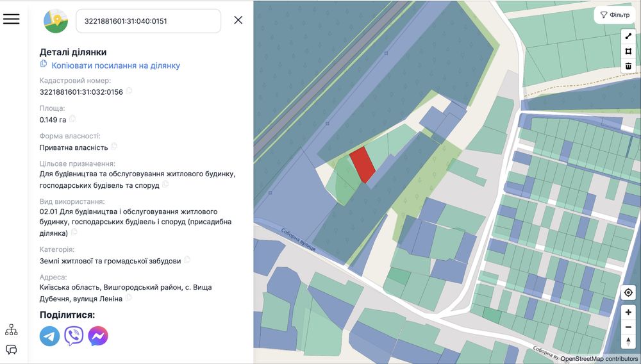Open the Фільтр filter options
This screenshot has width=641, height=364.
point(615,15)
